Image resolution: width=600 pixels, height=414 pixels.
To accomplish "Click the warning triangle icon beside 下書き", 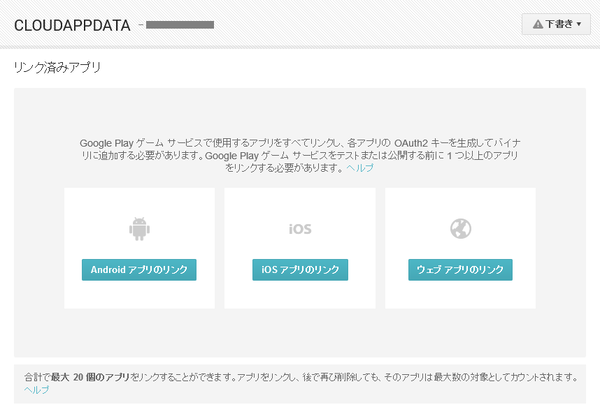I will point(537,24).
